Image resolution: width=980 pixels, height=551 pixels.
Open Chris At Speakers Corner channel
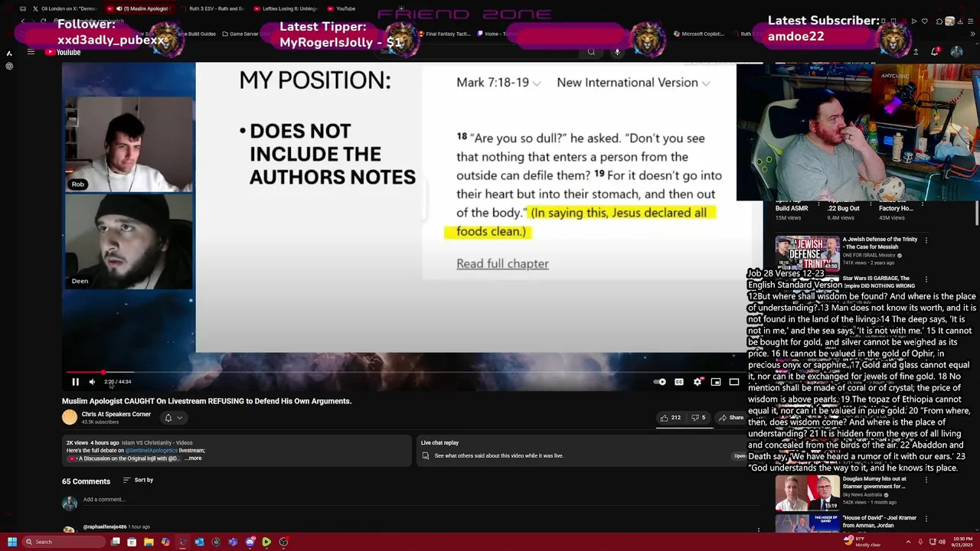pos(116,414)
